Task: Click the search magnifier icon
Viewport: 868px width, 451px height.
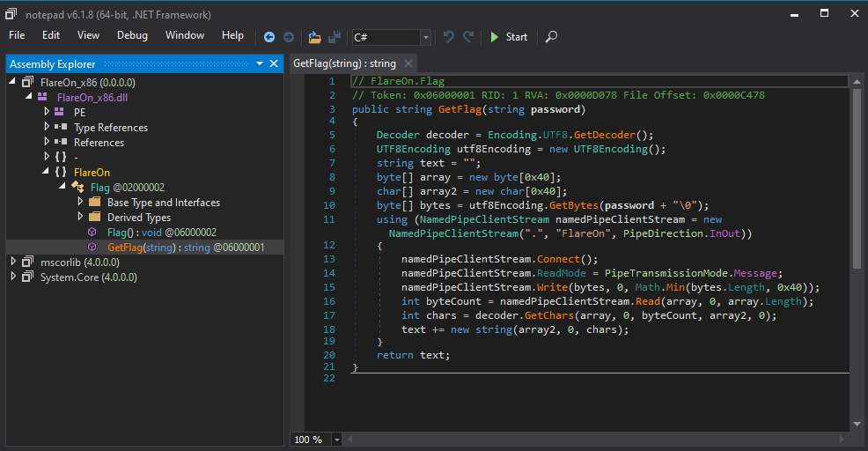Action: pyautogui.click(x=551, y=37)
